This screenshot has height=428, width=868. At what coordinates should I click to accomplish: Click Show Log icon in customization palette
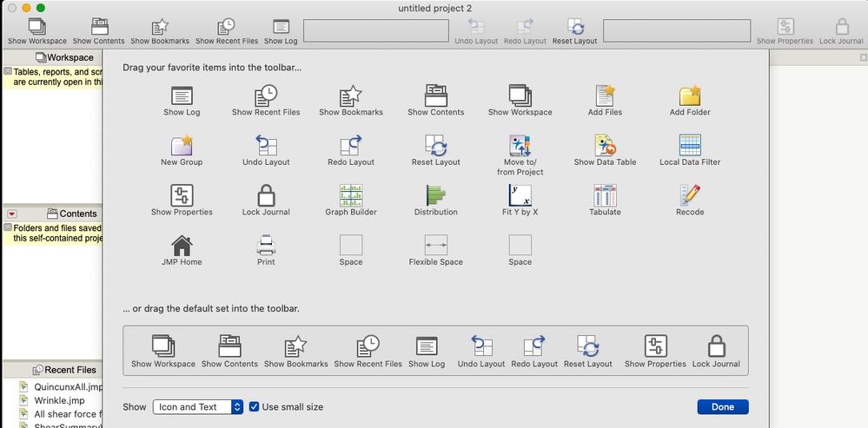182,95
